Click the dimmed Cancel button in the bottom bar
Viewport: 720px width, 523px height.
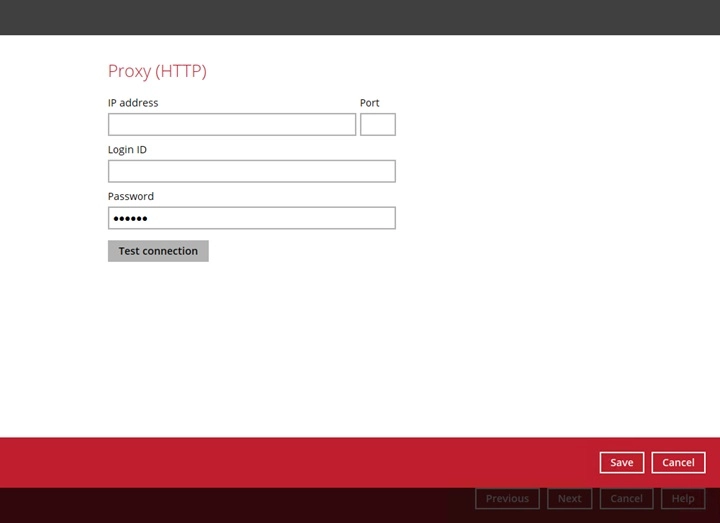(626, 498)
